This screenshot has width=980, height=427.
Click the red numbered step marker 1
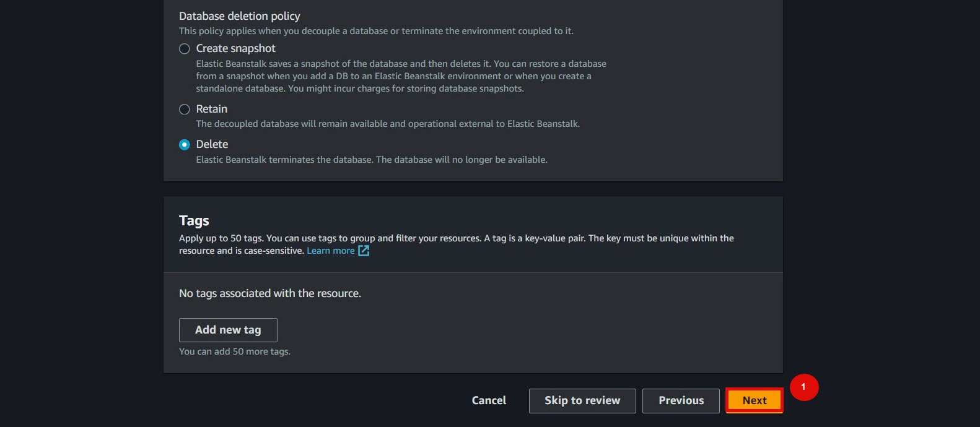[x=804, y=387]
